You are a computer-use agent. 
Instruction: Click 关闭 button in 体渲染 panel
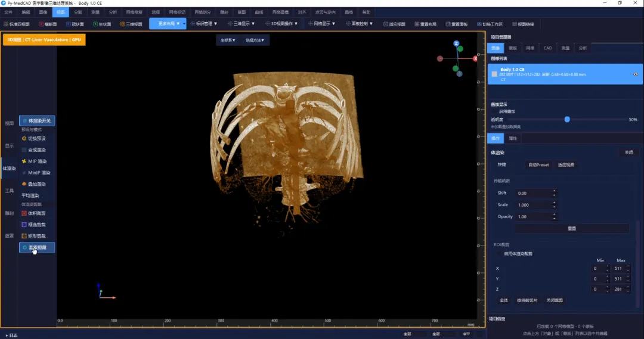tap(629, 153)
